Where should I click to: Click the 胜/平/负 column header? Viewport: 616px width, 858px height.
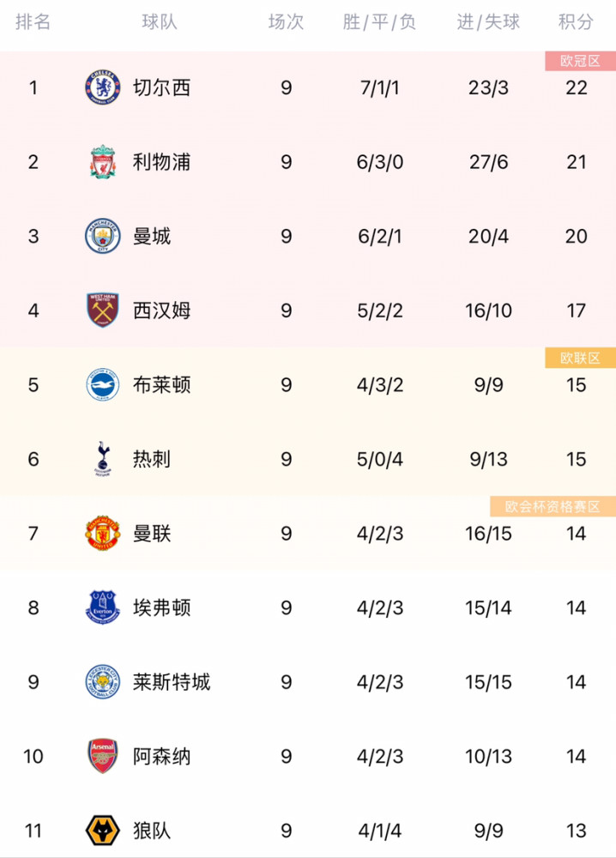(380, 22)
